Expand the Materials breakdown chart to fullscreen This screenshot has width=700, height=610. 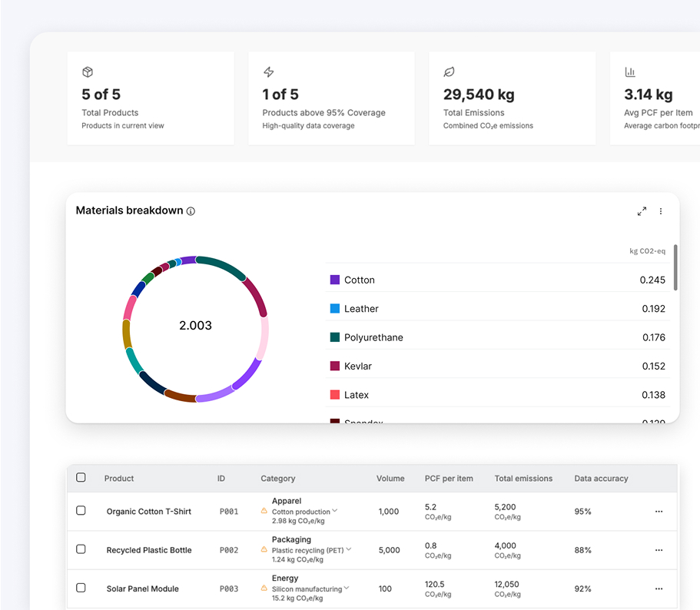[x=642, y=211]
